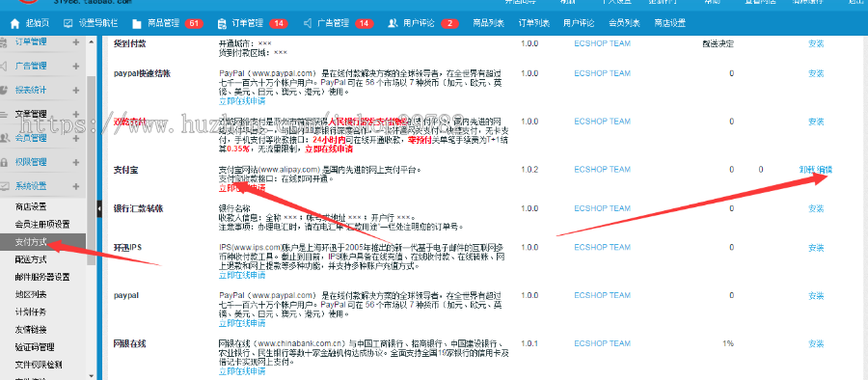This screenshot has width=868, height=380.
Task: Open 商店设置 in the sidebar submenu
Action: click(31, 207)
